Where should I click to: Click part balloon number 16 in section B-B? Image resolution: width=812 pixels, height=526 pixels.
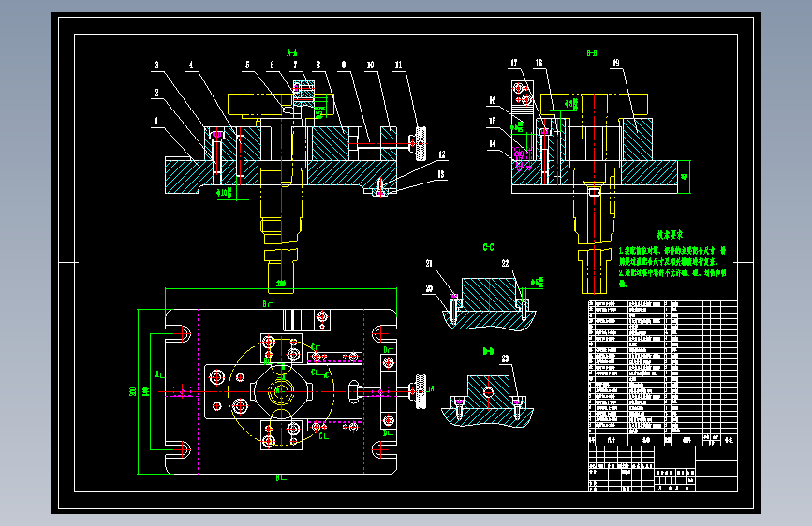point(493,100)
